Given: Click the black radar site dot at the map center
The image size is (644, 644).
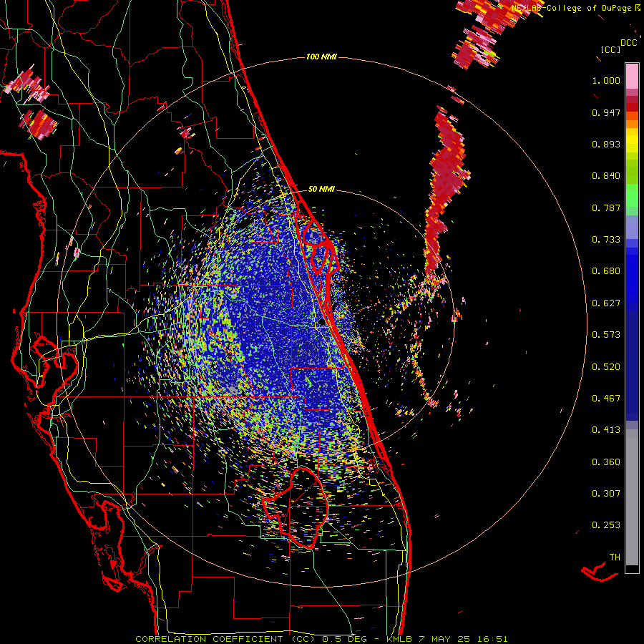Looking at the screenshot, I should (x=322, y=323).
